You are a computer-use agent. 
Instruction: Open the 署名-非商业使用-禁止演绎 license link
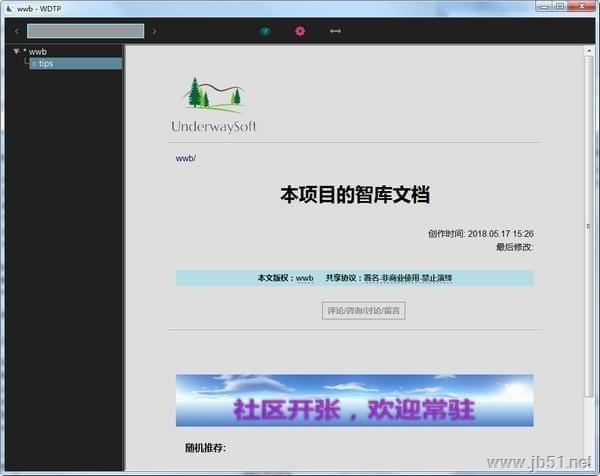(x=408, y=278)
